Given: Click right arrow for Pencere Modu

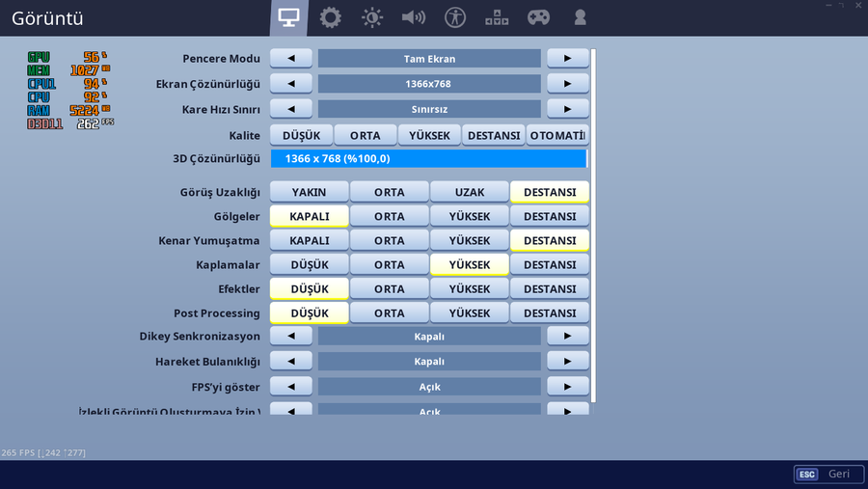Looking at the screenshot, I should 568,59.
